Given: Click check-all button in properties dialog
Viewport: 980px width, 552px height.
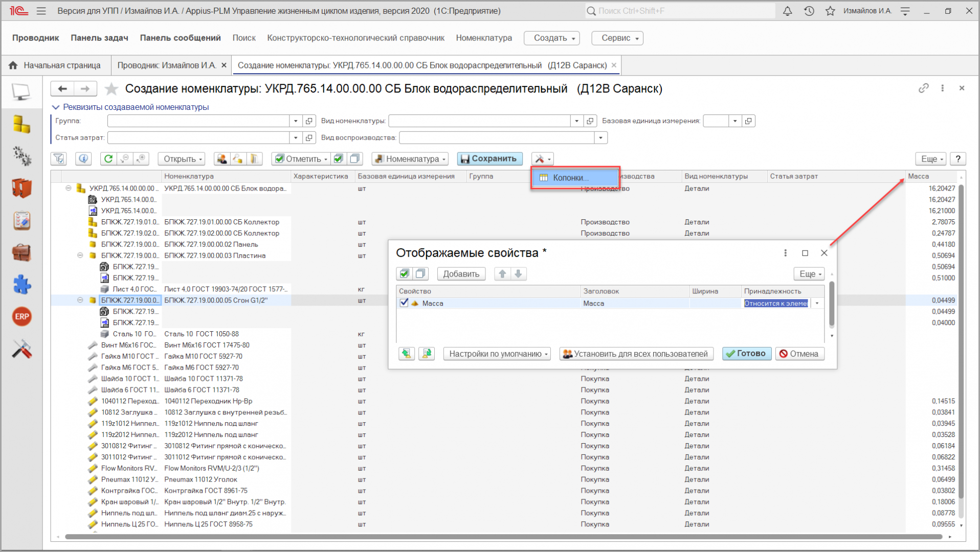Looking at the screenshot, I should point(404,274).
